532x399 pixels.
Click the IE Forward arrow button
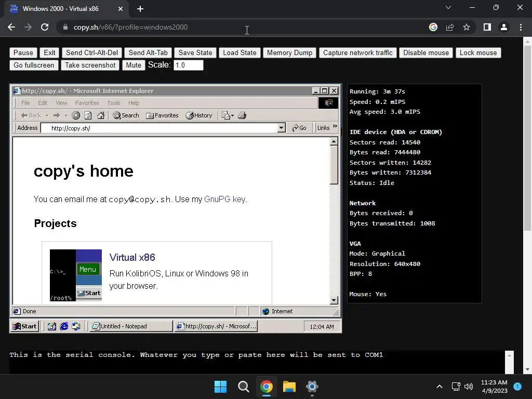coord(56,115)
